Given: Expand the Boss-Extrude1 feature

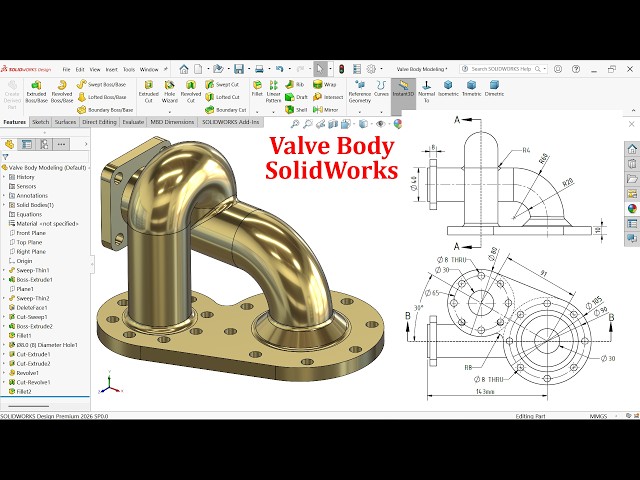Looking at the screenshot, I should coord(4,280).
